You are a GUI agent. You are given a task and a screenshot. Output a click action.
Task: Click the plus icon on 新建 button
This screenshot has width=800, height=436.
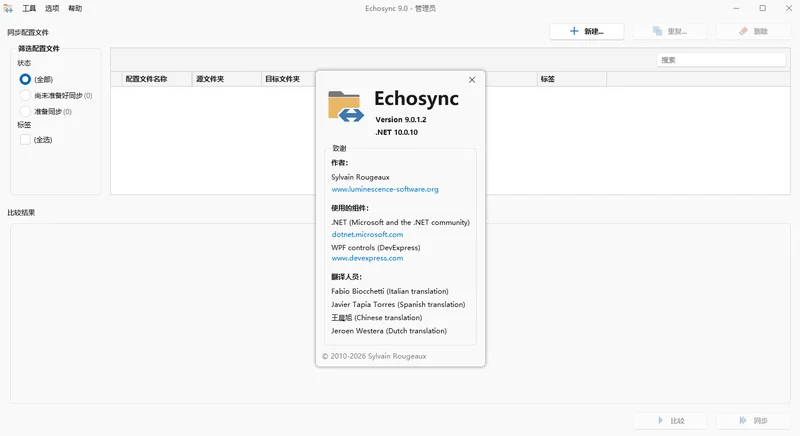574,31
